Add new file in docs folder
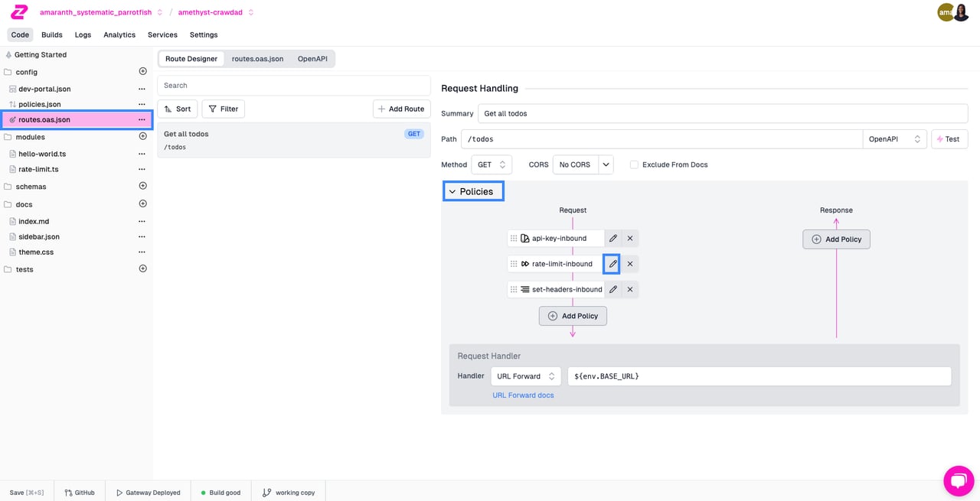The width and height of the screenshot is (980, 501). [x=142, y=203]
